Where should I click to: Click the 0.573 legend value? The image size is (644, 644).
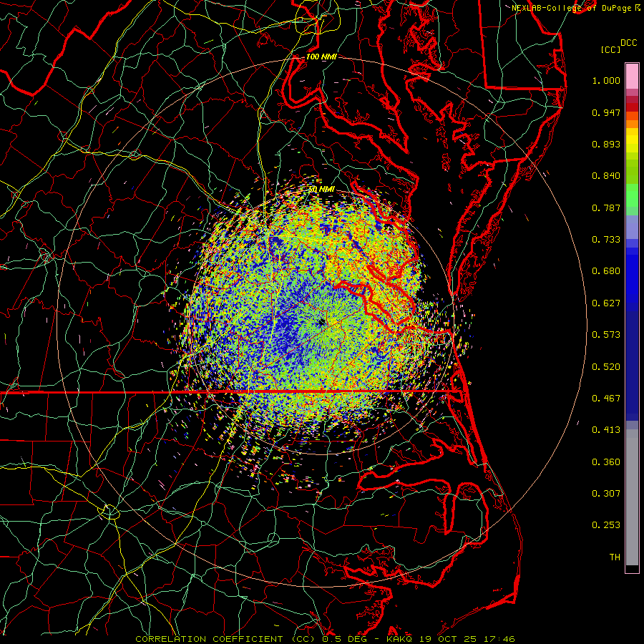(x=606, y=335)
